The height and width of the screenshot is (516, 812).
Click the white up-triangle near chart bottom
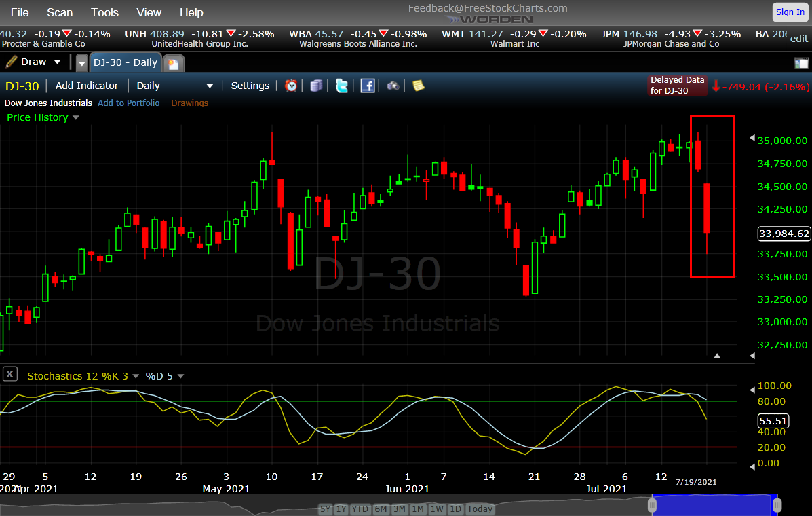[x=717, y=356]
